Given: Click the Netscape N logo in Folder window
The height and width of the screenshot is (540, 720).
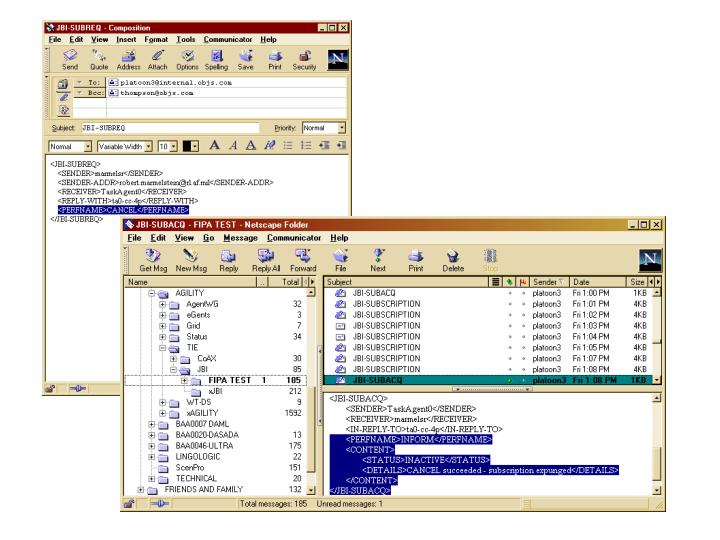Looking at the screenshot, I should click(x=650, y=260).
